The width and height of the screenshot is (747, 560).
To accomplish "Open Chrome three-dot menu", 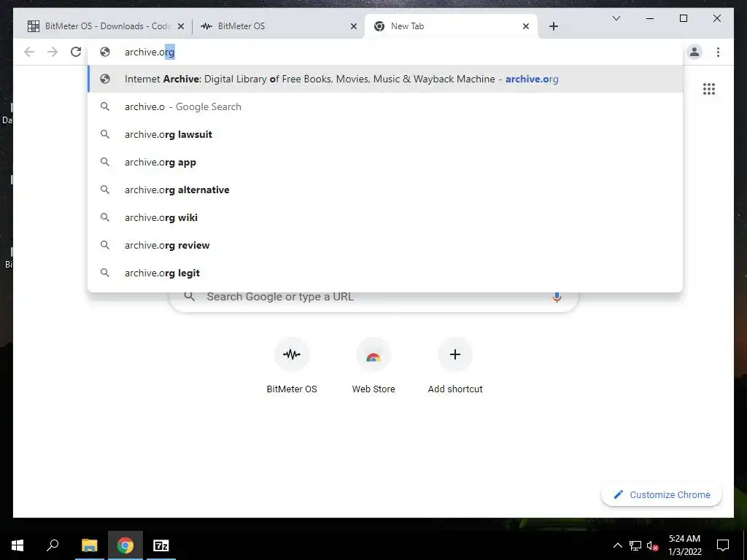I will coord(718,52).
